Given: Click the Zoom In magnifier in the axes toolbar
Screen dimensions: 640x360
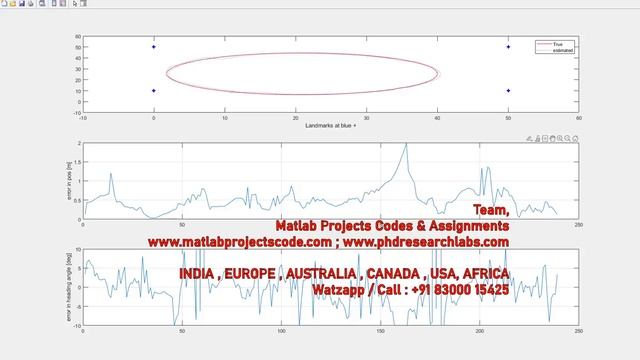Looking at the screenshot, I should pyautogui.click(x=560, y=139).
